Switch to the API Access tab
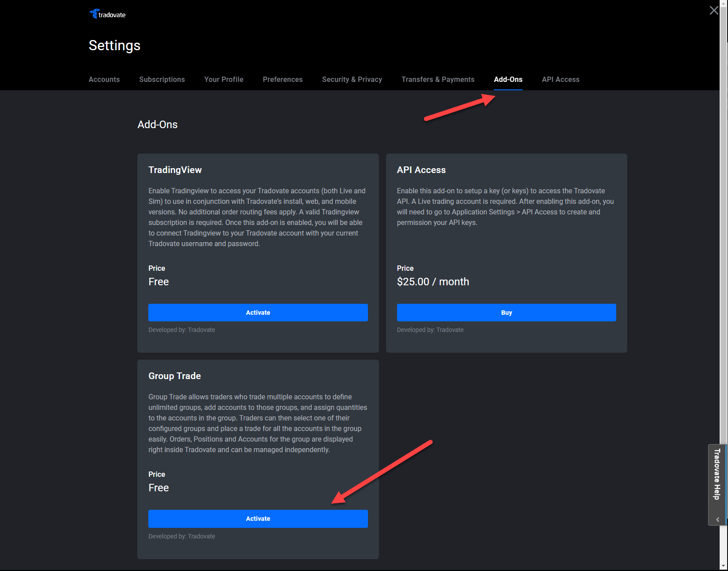 pyautogui.click(x=560, y=80)
